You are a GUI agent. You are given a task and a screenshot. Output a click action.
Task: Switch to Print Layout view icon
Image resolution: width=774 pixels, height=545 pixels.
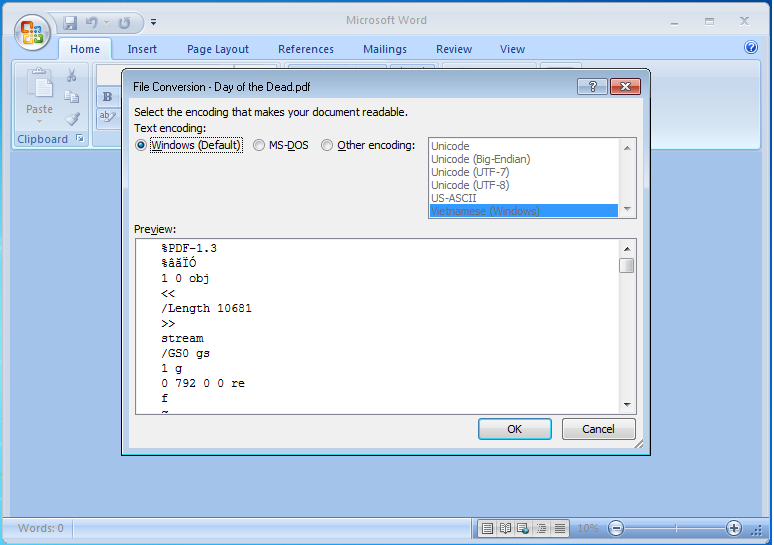(487, 529)
